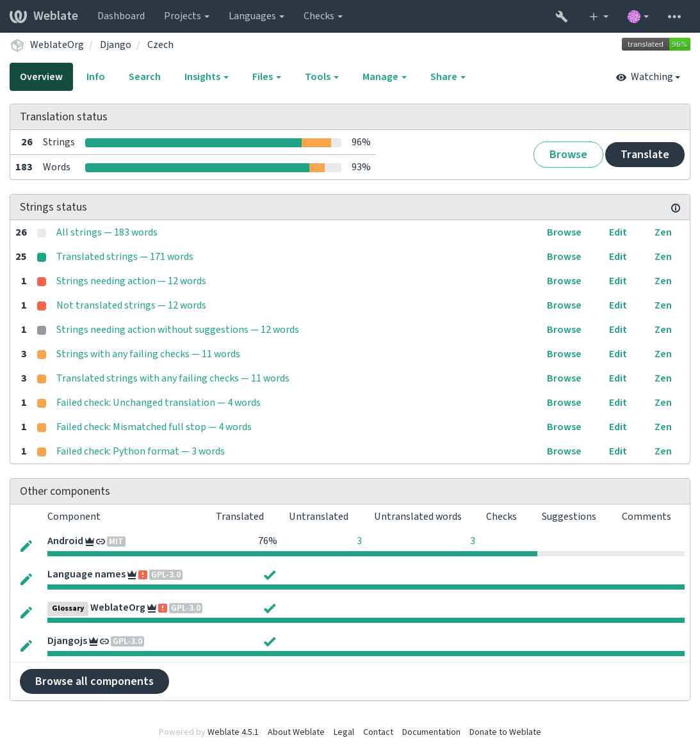Image resolution: width=700 pixels, height=756 pixels.
Task: Switch to the Search tab
Action: [144, 77]
